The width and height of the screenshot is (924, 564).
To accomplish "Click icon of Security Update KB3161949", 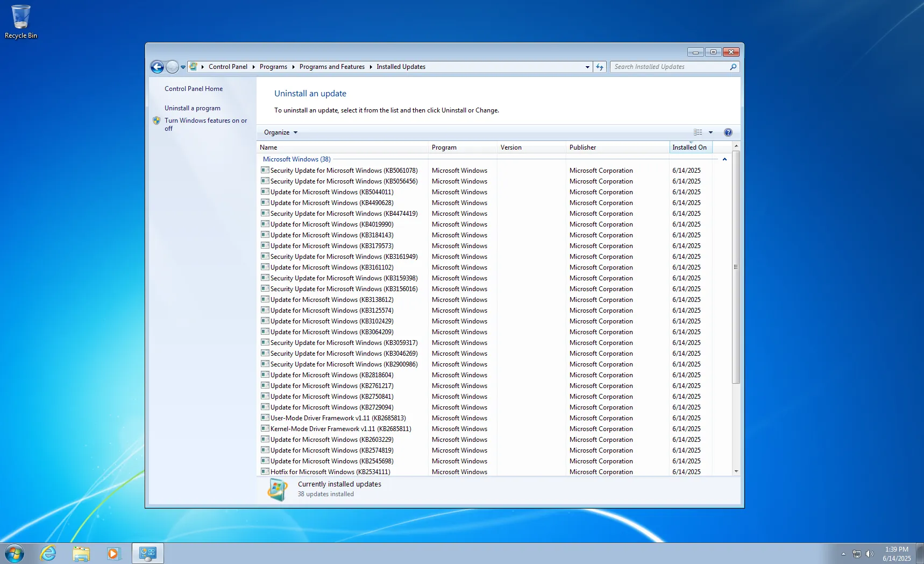I will pyautogui.click(x=265, y=256).
